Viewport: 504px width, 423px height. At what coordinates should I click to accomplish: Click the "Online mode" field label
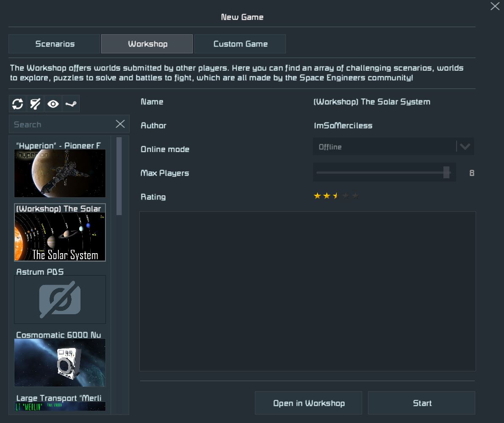coord(165,149)
